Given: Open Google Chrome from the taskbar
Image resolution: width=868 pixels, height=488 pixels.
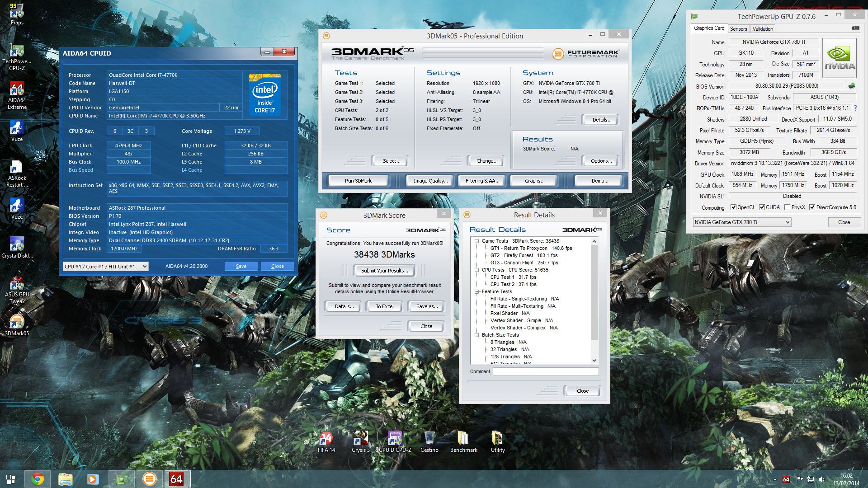Looking at the screenshot, I should pos(38,479).
